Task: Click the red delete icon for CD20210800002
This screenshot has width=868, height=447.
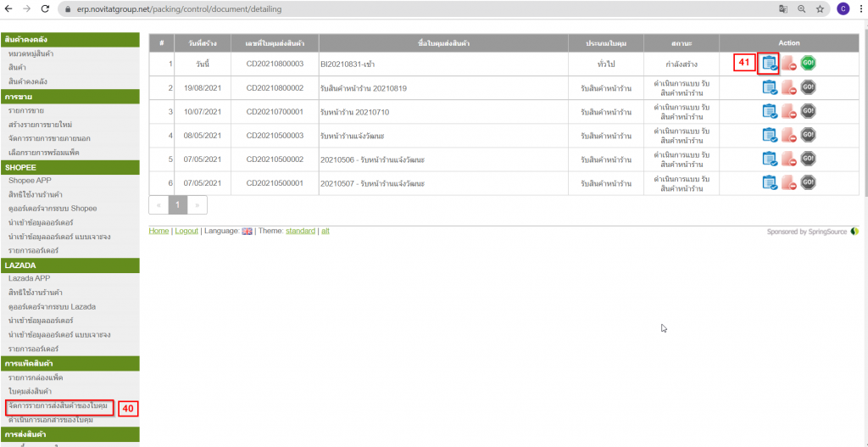Action: [788, 87]
